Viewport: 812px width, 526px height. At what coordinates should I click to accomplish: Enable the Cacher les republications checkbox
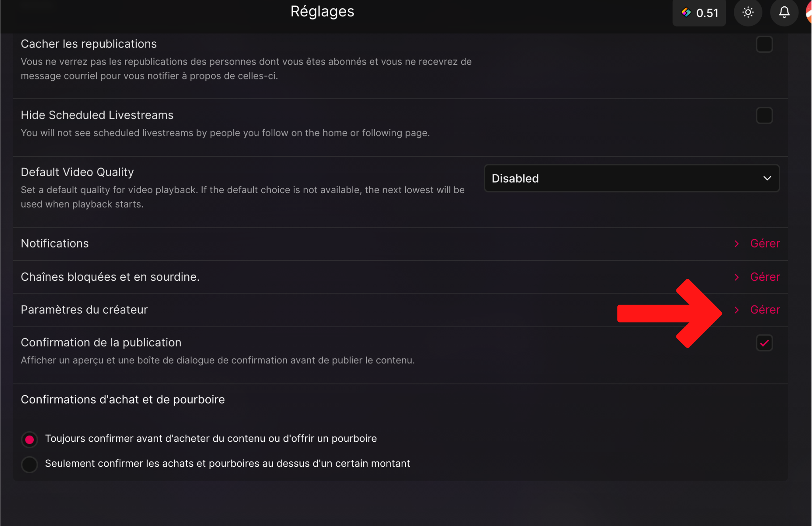[764, 44]
